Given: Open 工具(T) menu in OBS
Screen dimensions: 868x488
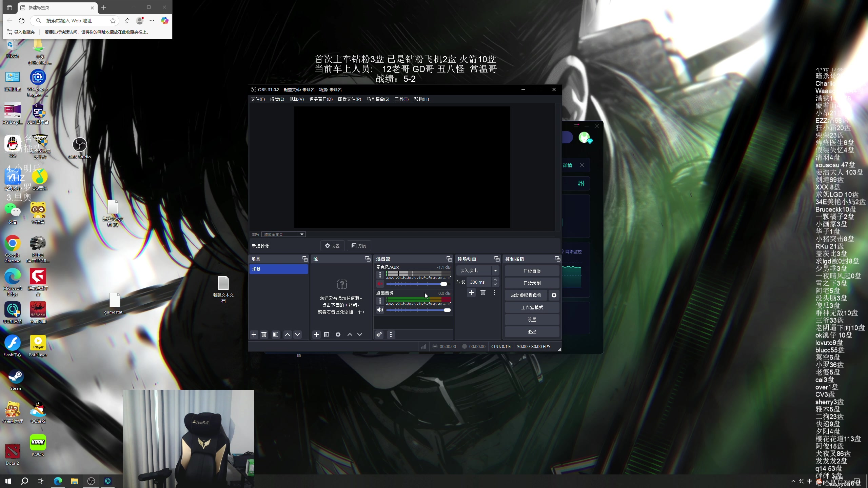Looking at the screenshot, I should click(401, 99).
